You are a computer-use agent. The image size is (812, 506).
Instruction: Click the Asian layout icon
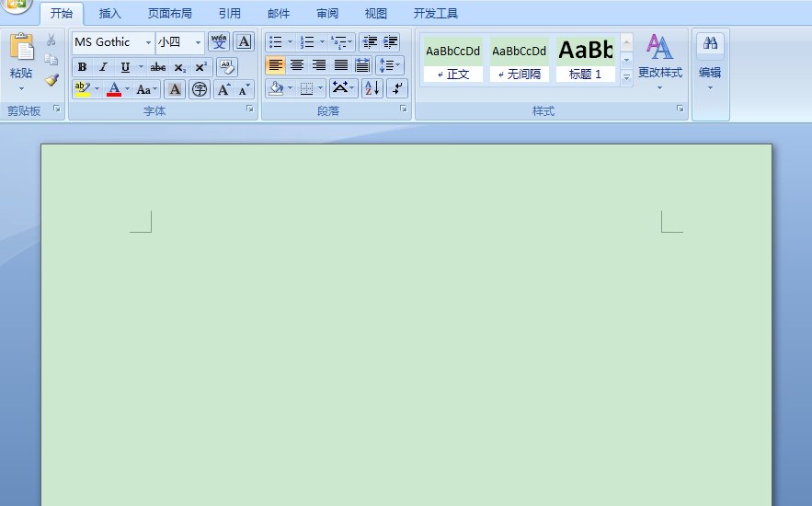point(339,88)
